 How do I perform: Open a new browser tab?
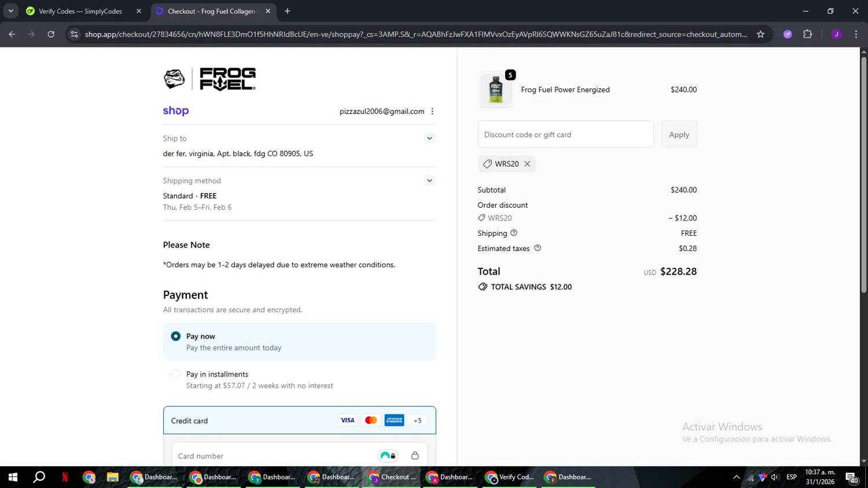[287, 11]
